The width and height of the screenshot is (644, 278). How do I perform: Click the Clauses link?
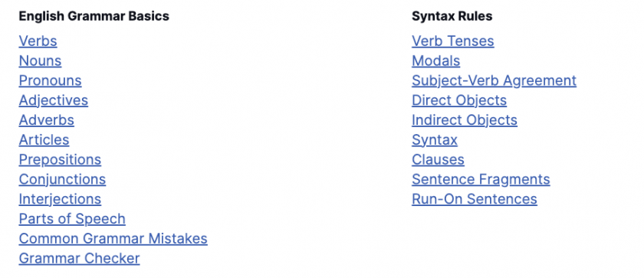(439, 159)
